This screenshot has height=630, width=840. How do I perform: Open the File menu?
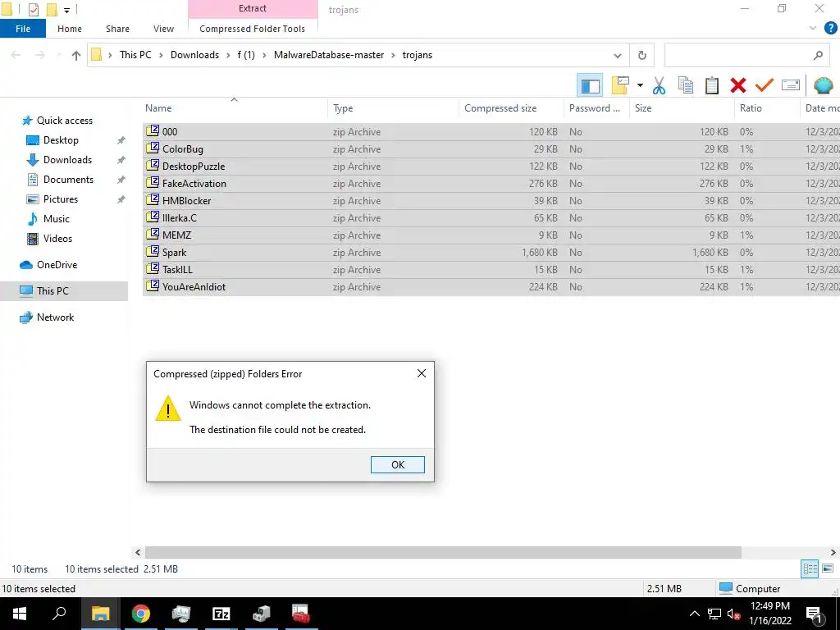pyautogui.click(x=23, y=29)
